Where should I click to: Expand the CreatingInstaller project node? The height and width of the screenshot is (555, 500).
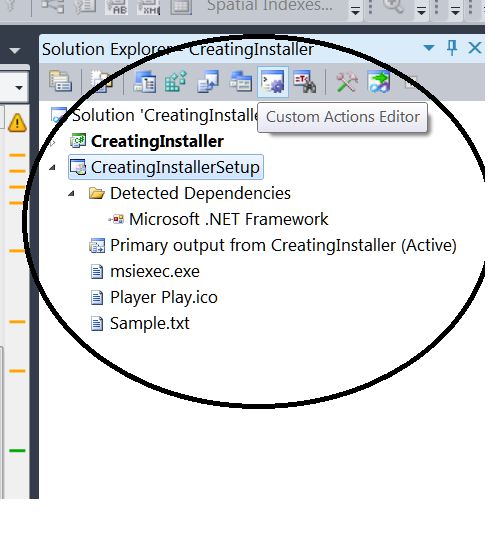[x=52, y=142]
